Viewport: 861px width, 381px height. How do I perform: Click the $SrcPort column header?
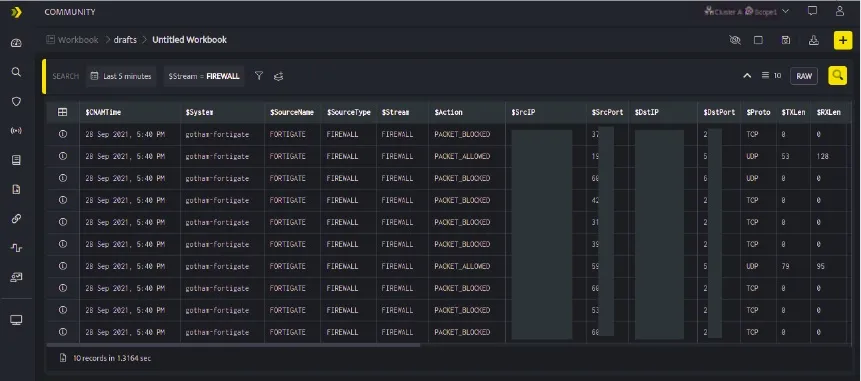point(607,112)
